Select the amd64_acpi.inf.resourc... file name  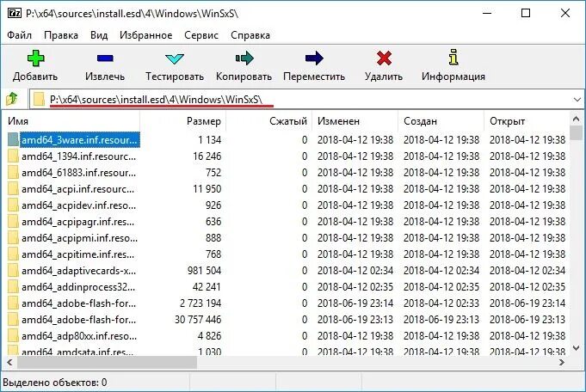77,189
